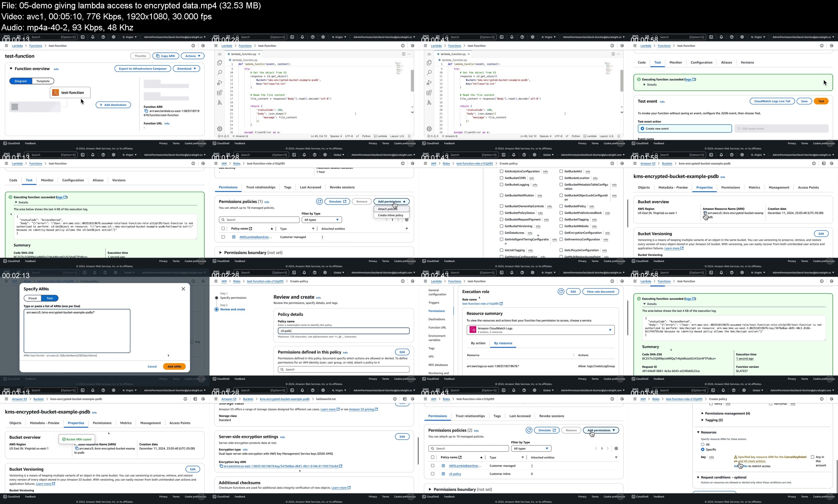Image resolution: width=838 pixels, height=504 pixels.
Task: Click the Policy name field containing s3-polic
Action: (x=344, y=331)
